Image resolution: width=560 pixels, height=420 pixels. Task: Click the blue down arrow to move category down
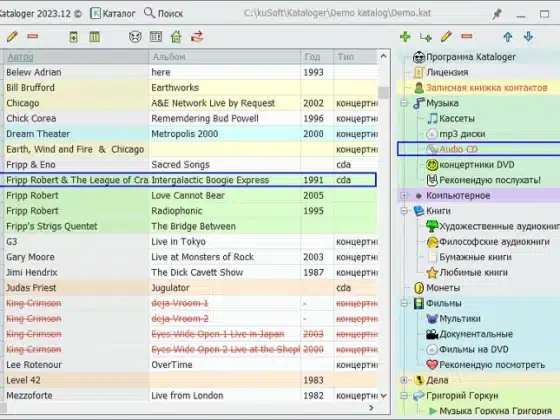(528, 36)
